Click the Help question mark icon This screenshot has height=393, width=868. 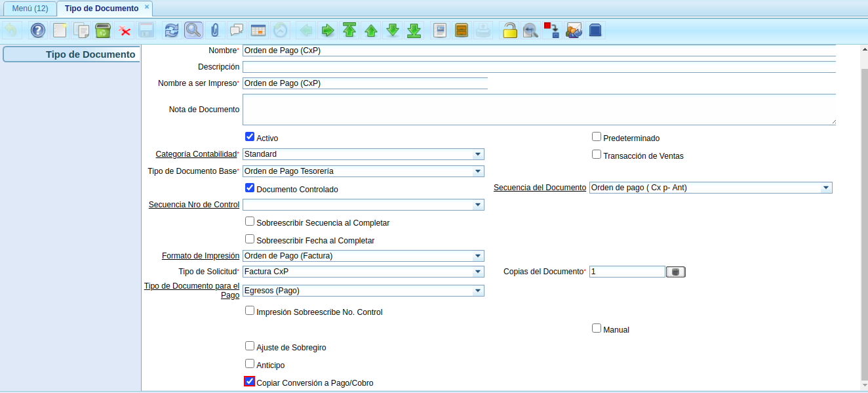(38, 30)
